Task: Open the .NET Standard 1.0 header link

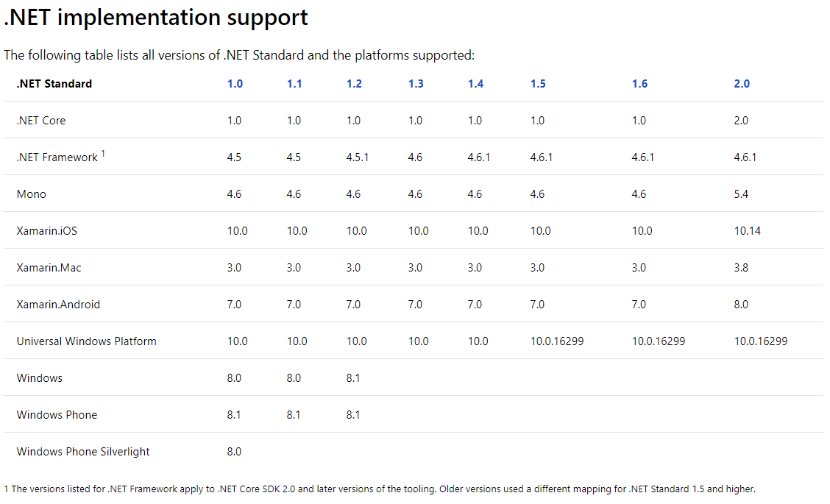Action: click(235, 84)
